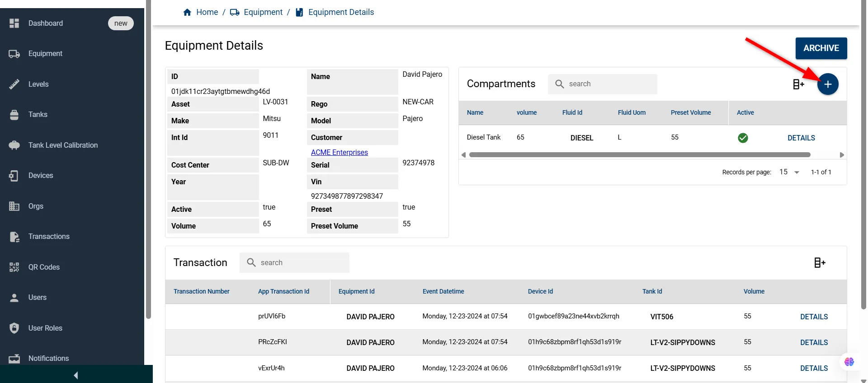The width and height of the screenshot is (868, 383).
Task: Click the magnifier icon in Transaction search
Action: click(x=251, y=262)
